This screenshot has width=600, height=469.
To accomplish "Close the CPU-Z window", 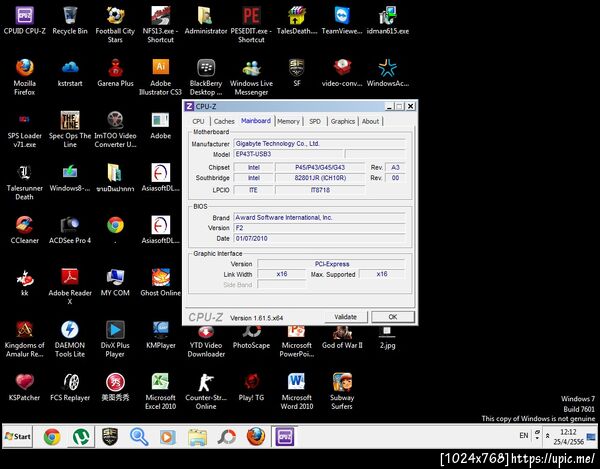I will point(410,106).
